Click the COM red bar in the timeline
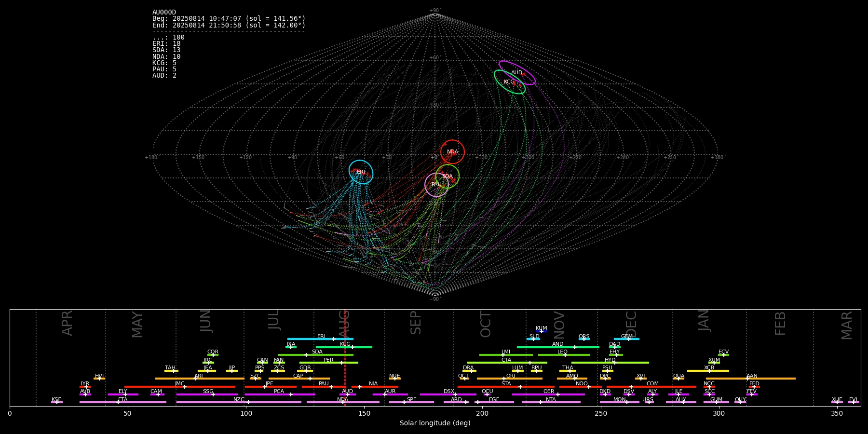868x434 pixels. [x=651, y=386]
